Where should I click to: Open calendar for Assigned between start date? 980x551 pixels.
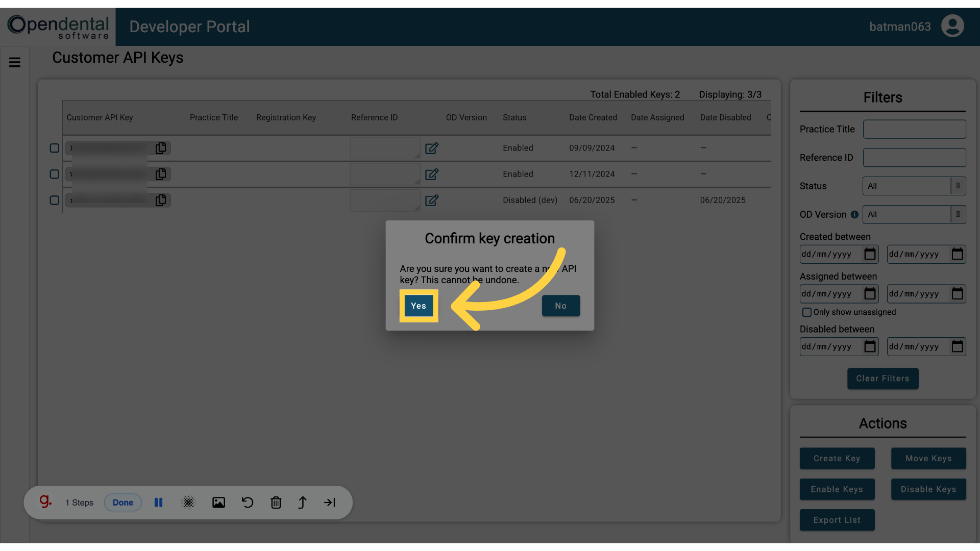coord(870,294)
